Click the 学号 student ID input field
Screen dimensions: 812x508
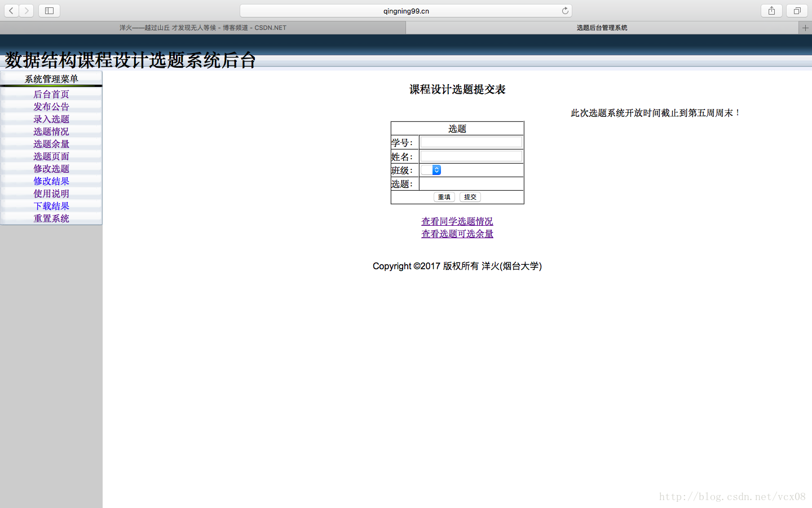pyautogui.click(x=471, y=142)
